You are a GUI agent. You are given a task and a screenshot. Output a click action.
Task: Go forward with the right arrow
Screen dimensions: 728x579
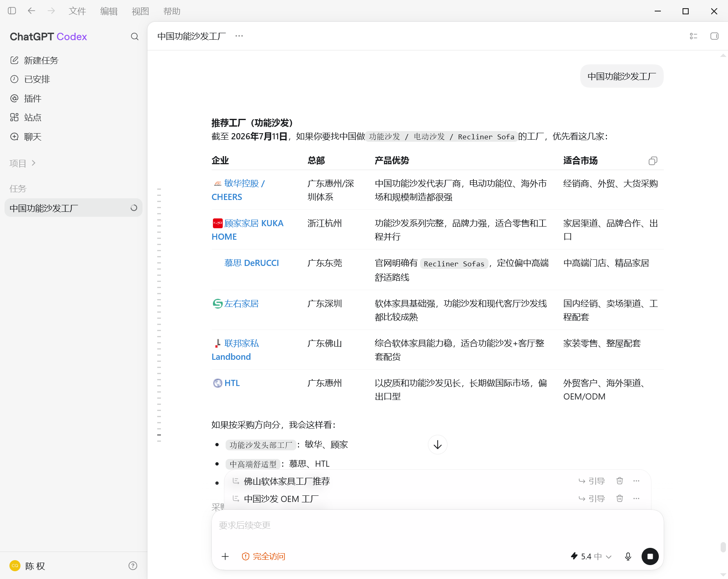click(x=51, y=11)
